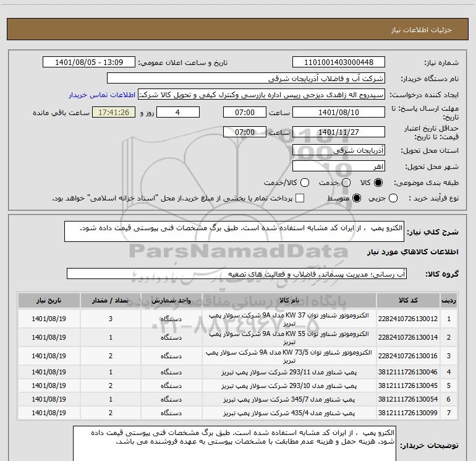Click the ردیف column header
Screen dimensions: 476x461
(449, 300)
